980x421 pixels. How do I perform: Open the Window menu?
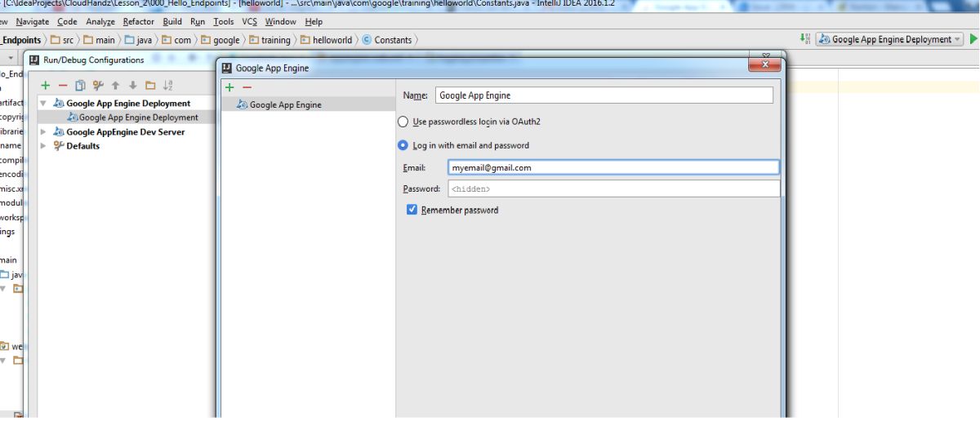click(x=281, y=22)
